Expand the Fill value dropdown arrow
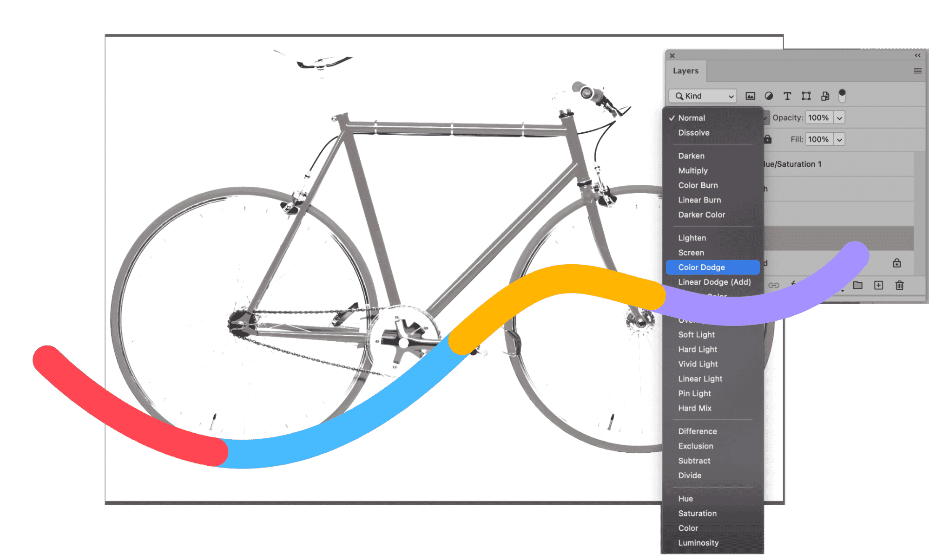The height and width of the screenshot is (560, 929). [839, 139]
